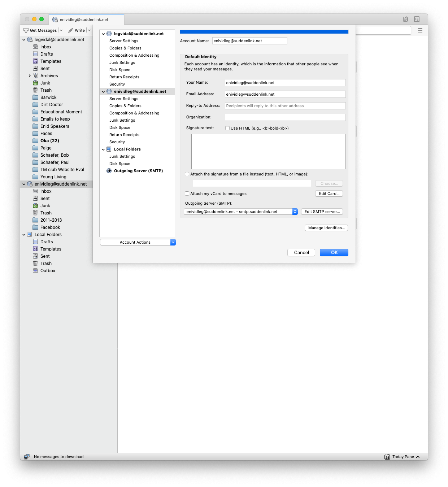Open Composition & Addressing under legvidal@suddenlink.net
The height and width of the screenshot is (487, 448).
[134, 55]
